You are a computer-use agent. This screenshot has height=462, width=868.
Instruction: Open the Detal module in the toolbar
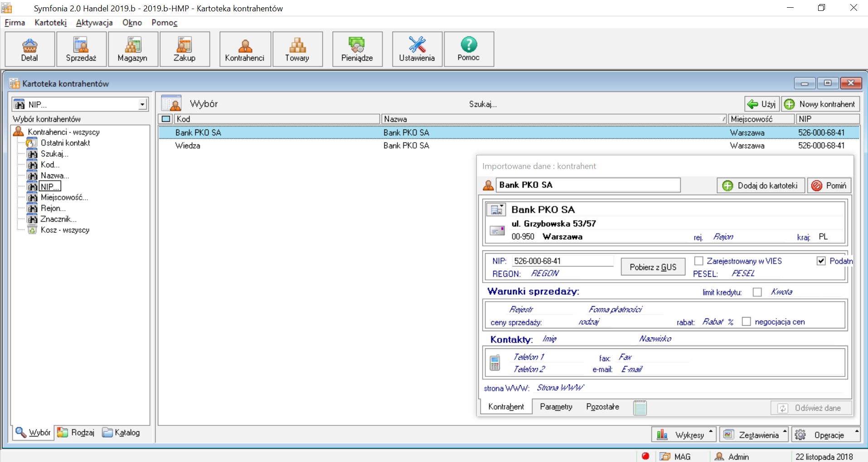point(30,49)
